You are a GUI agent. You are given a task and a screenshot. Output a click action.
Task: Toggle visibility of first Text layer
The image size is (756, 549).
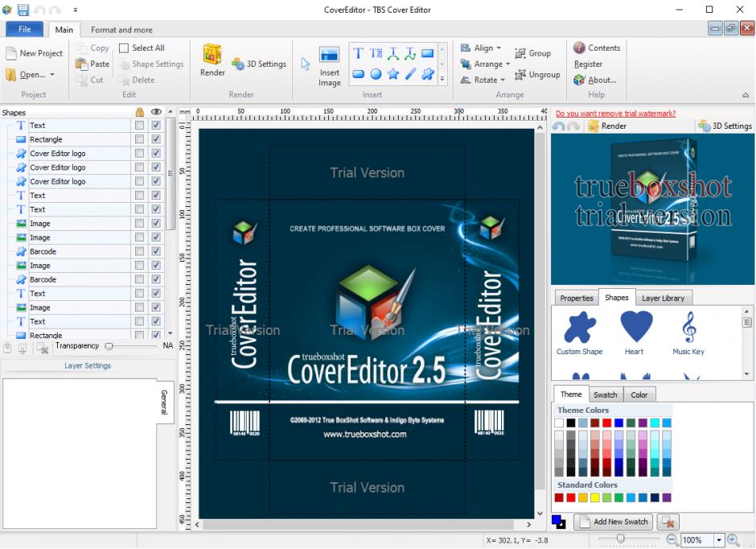[x=156, y=126]
